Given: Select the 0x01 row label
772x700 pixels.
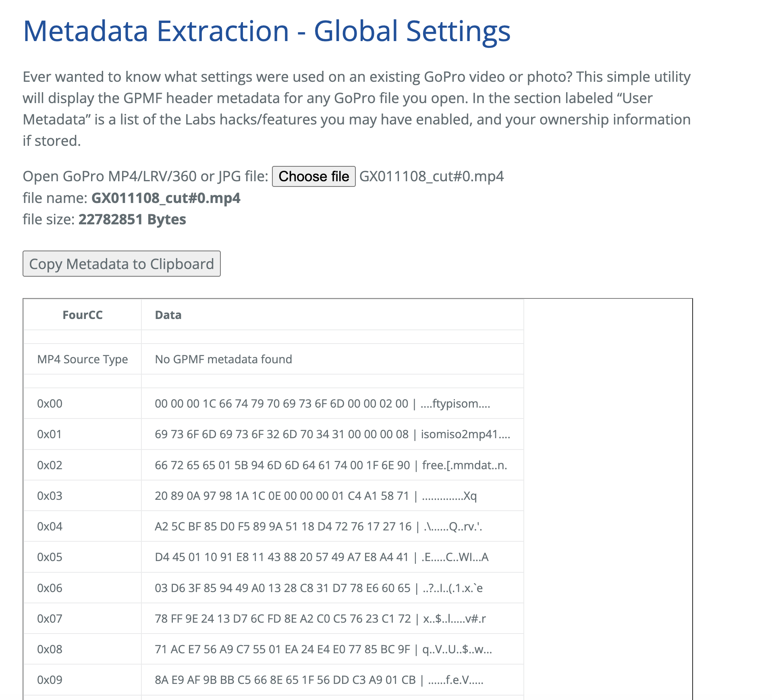Looking at the screenshot, I should point(50,434).
